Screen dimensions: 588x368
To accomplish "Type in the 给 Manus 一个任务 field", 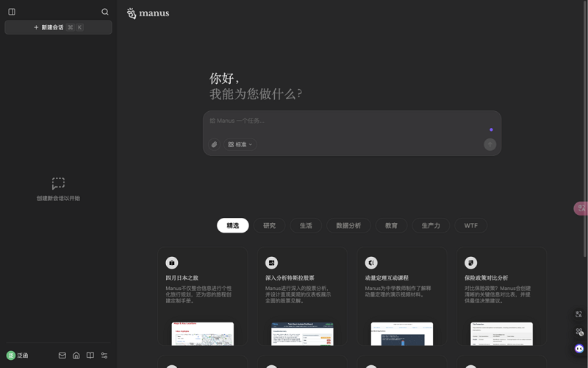I will coord(345,121).
